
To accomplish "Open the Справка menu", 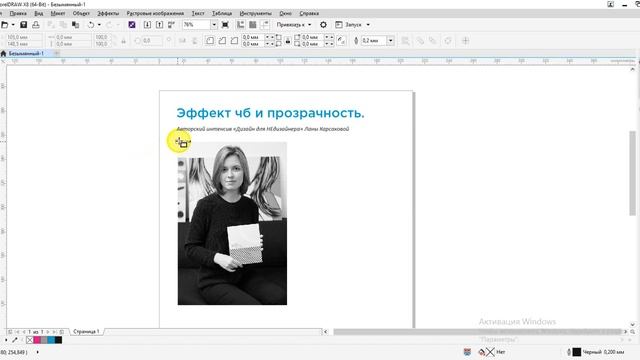I will click(x=309, y=13).
